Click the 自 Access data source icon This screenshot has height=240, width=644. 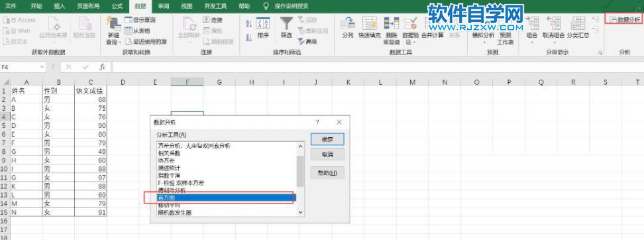6,20
